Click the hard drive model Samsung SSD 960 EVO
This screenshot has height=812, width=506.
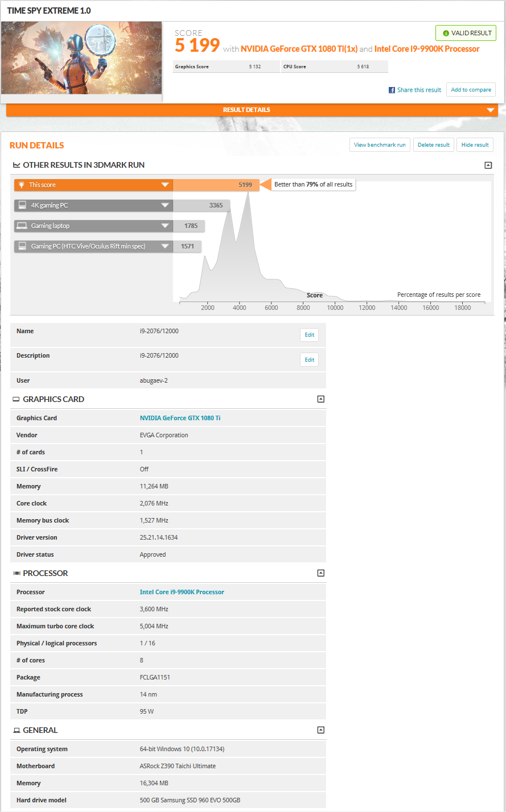tap(190, 800)
